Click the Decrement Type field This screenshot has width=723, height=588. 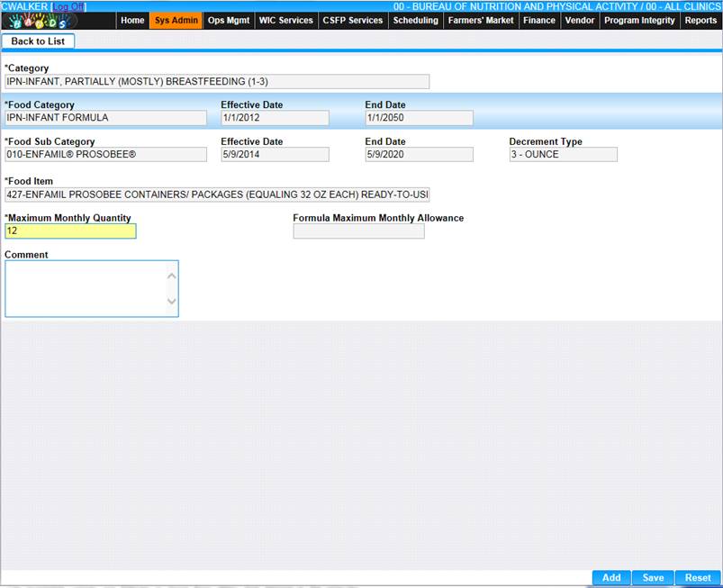(x=563, y=155)
